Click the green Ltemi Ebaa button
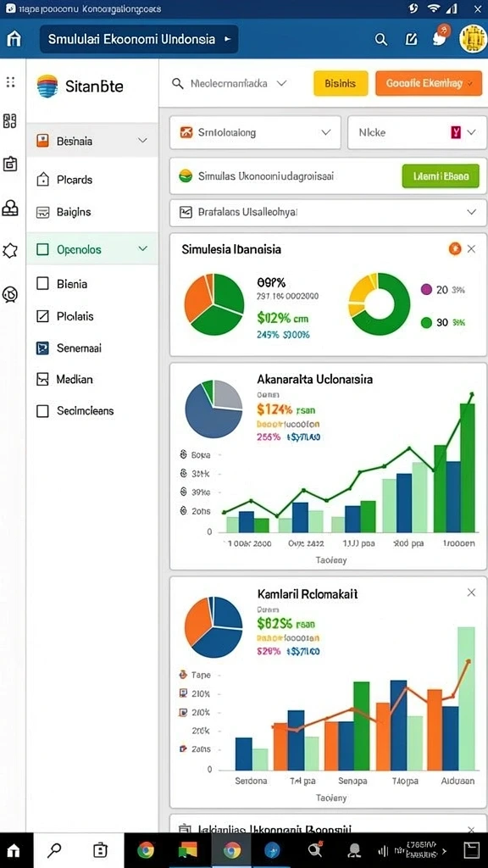The width and height of the screenshot is (488, 868). tap(441, 176)
